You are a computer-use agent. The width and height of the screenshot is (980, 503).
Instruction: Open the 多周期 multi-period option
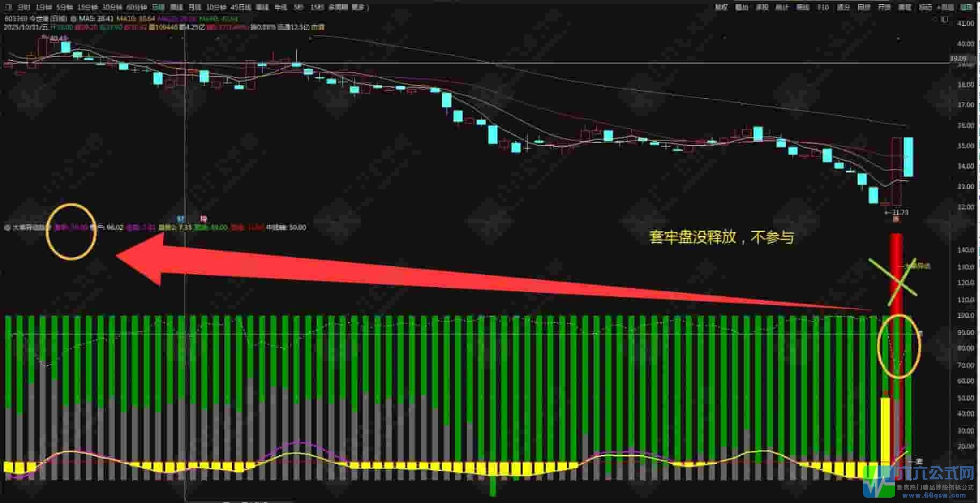(338, 8)
